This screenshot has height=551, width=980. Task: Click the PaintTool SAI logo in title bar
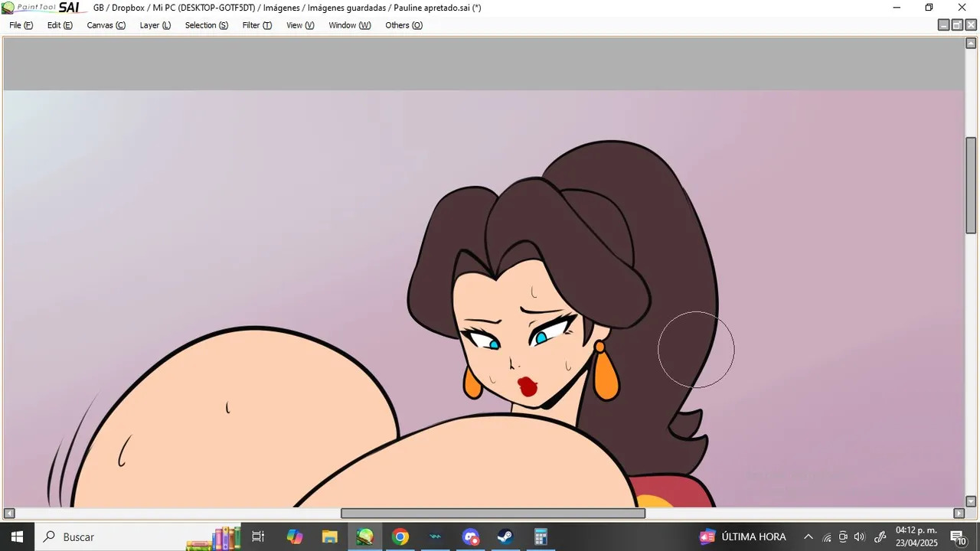[x=41, y=8]
